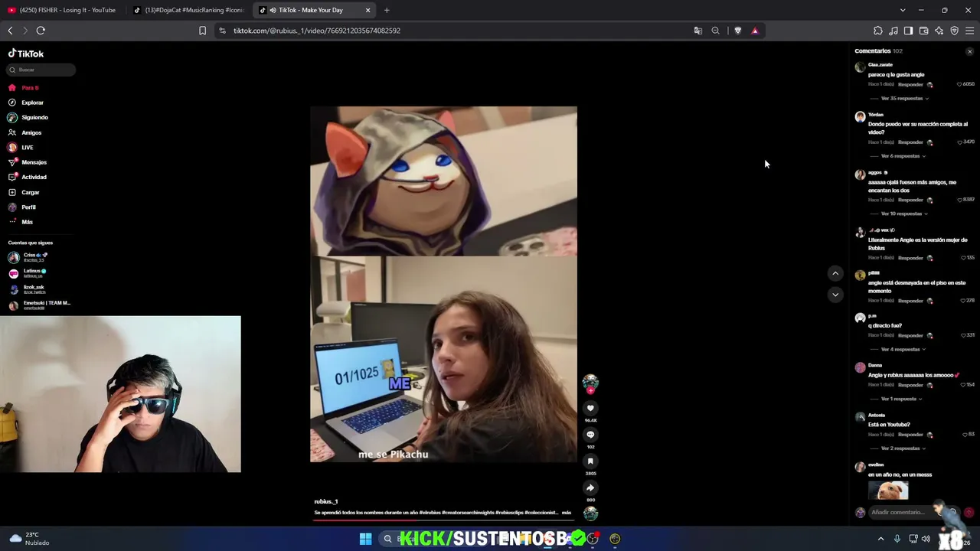Expand Ver 2 respuestas
This screenshot has height=551, width=980.
[905, 448]
